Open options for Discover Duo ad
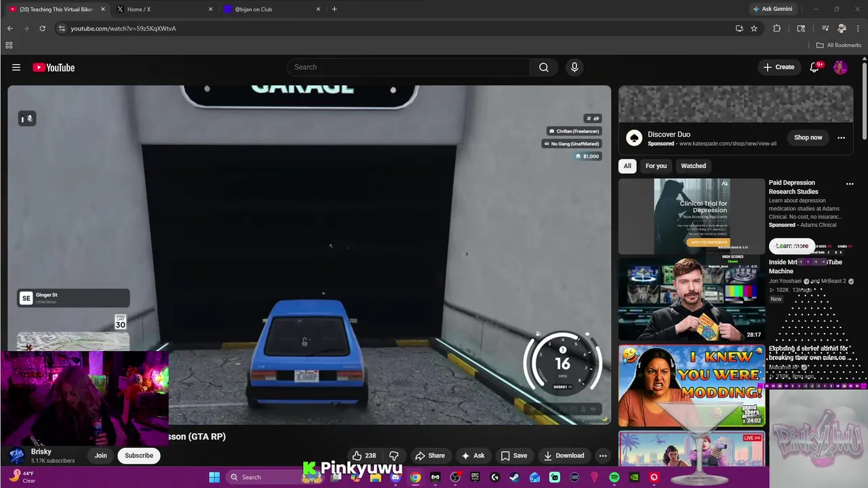 (x=841, y=138)
